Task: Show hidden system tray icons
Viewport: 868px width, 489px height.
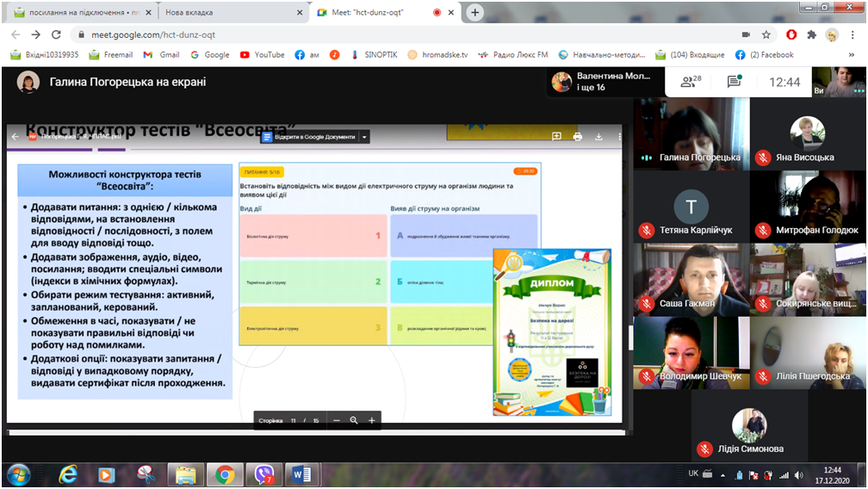Action: point(722,474)
